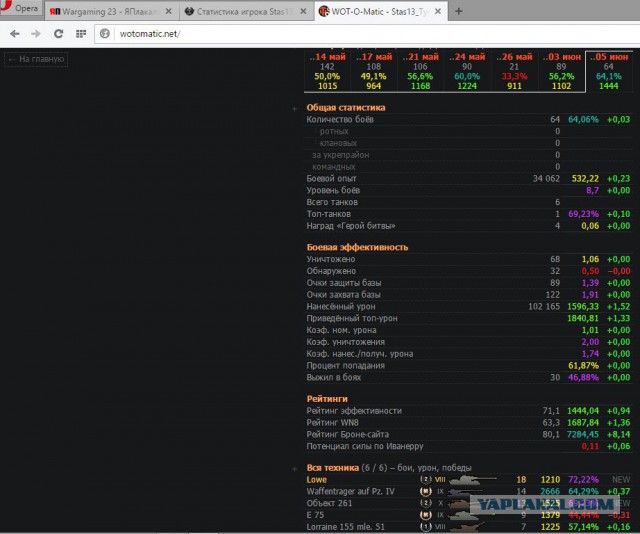Reload the current page

click(x=58, y=33)
